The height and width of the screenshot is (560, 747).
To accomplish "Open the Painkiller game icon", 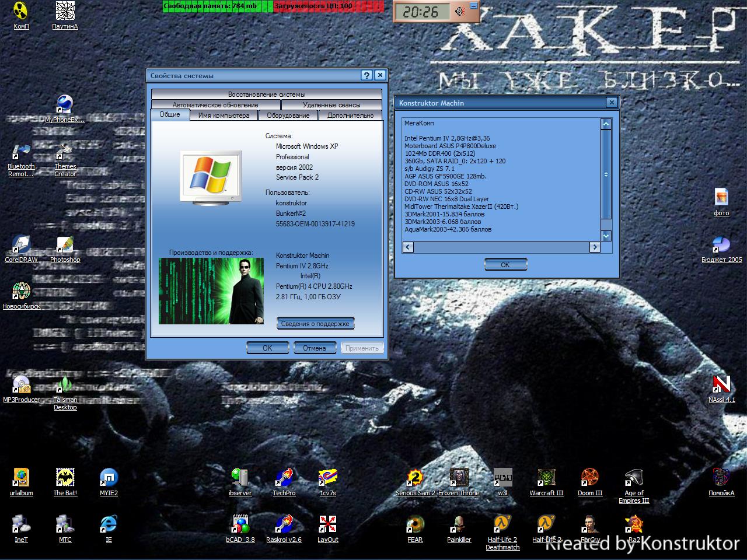I will 459,524.
